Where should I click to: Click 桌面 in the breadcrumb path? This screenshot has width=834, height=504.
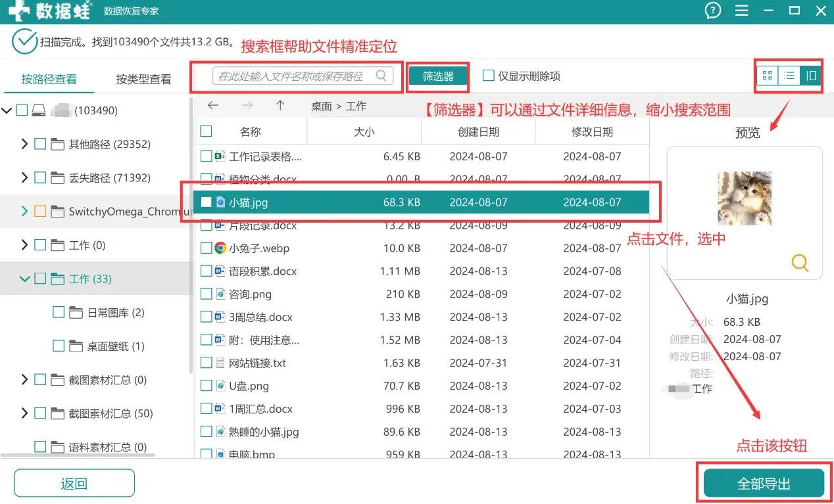[x=322, y=106]
